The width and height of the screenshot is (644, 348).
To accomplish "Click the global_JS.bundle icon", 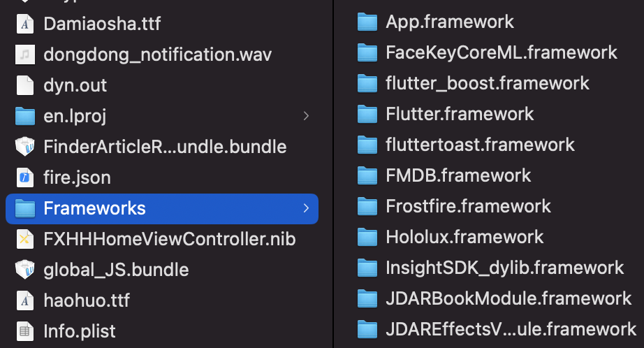I will click(x=25, y=270).
